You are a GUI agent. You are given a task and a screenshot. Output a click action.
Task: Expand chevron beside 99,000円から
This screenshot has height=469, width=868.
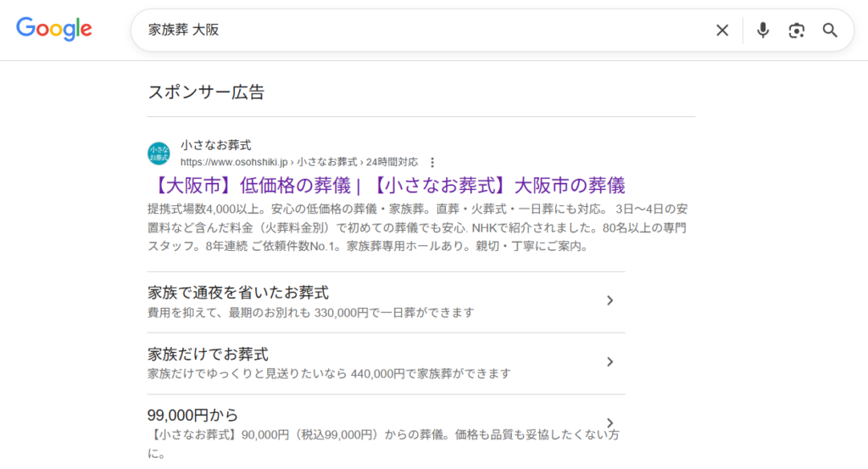609,423
